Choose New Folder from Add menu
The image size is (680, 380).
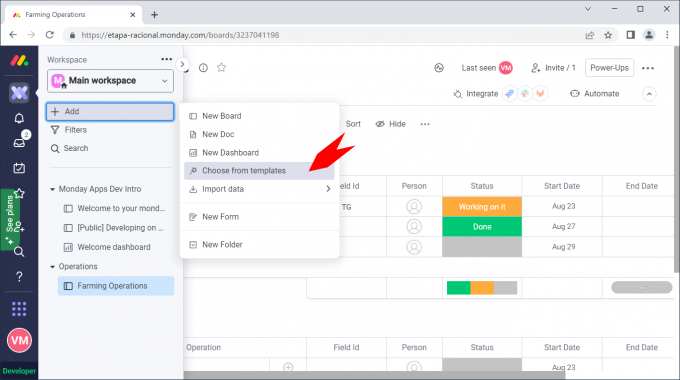pos(259,245)
